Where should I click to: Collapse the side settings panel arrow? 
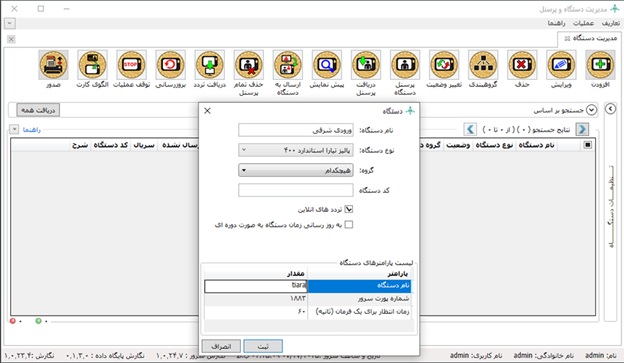tap(610, 109)
